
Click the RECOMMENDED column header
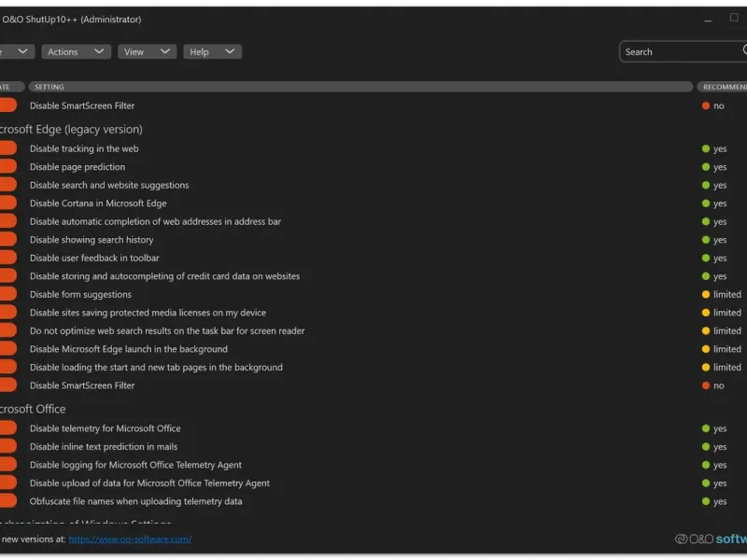click(x=723, y=87)
